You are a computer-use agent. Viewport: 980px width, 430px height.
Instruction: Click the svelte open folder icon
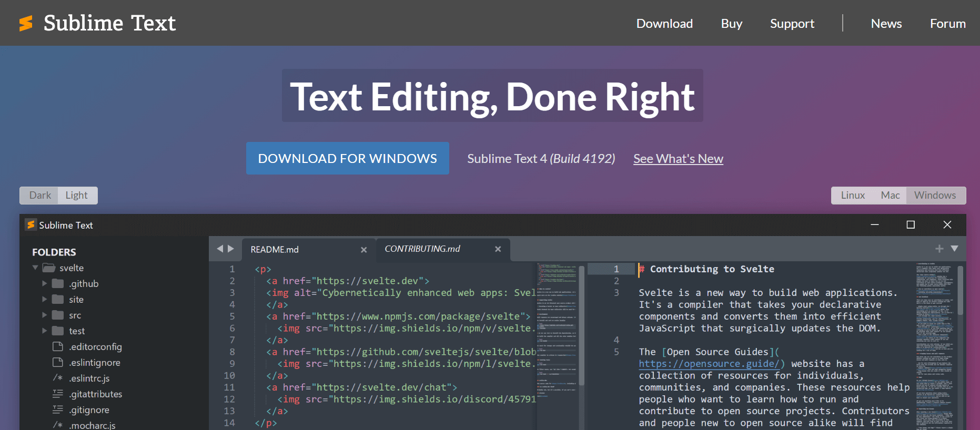point(49,268)
